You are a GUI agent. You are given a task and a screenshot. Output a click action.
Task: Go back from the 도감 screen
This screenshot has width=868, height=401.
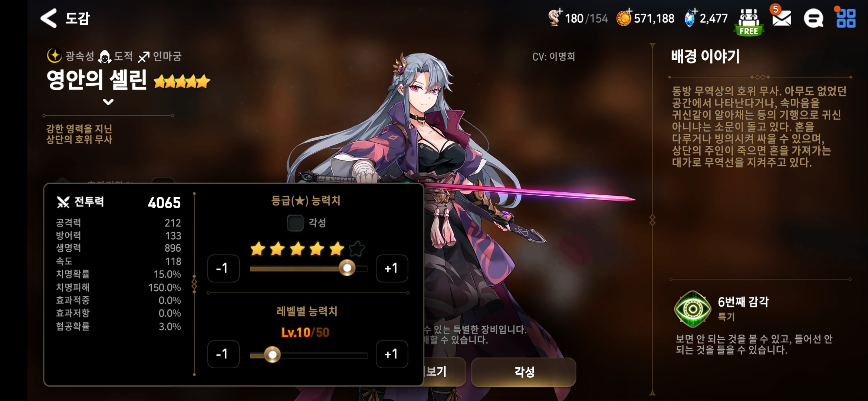[49, 18]
